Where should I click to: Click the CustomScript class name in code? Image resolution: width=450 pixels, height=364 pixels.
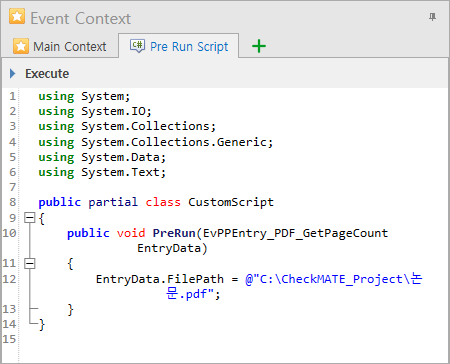[x=231, y=202]
